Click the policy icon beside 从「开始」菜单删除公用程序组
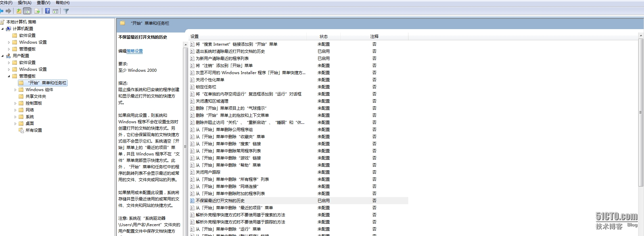 (192, 130)
